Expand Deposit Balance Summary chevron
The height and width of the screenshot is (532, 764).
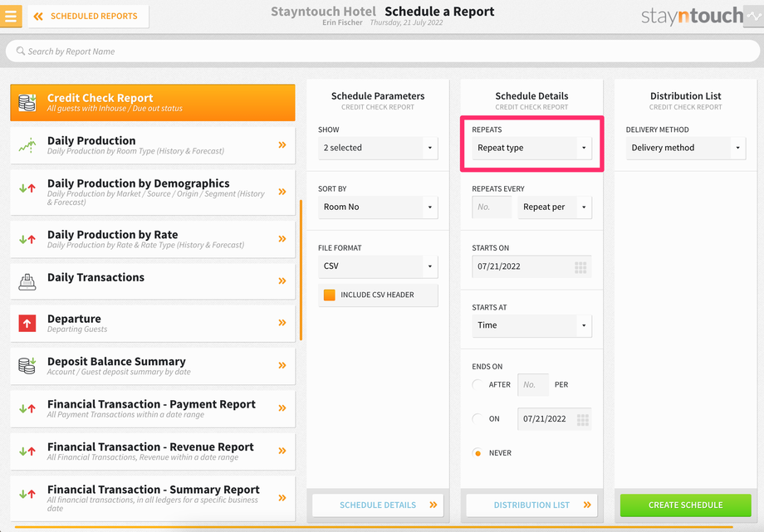coord(282,365)
